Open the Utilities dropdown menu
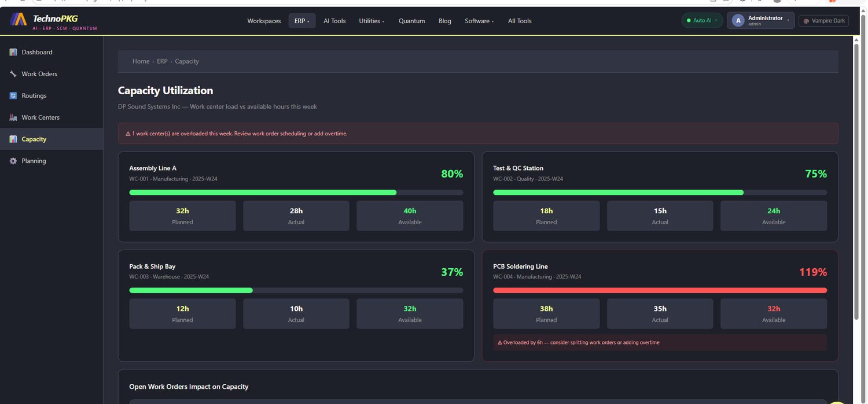Image resolution: width=868 pixels, height=404 pixels. 372,21
